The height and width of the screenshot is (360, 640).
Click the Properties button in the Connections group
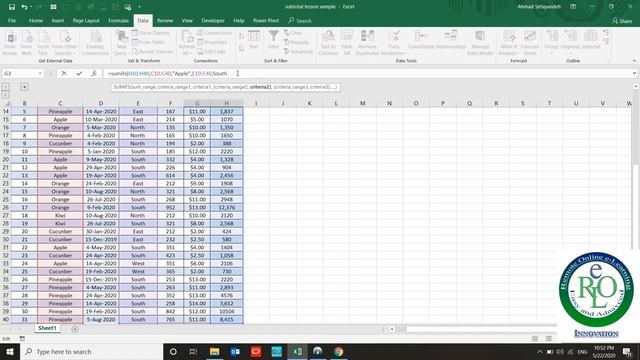pyautogui.click(x=212, y=42)
